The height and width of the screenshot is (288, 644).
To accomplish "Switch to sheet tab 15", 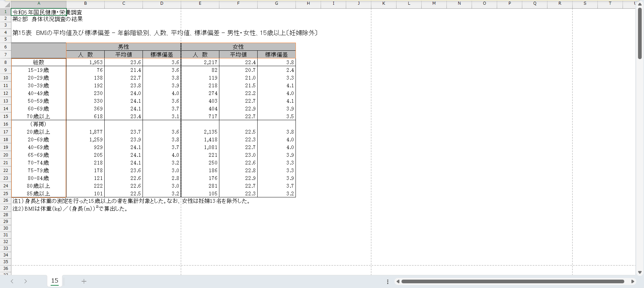I will coord(55,281).
